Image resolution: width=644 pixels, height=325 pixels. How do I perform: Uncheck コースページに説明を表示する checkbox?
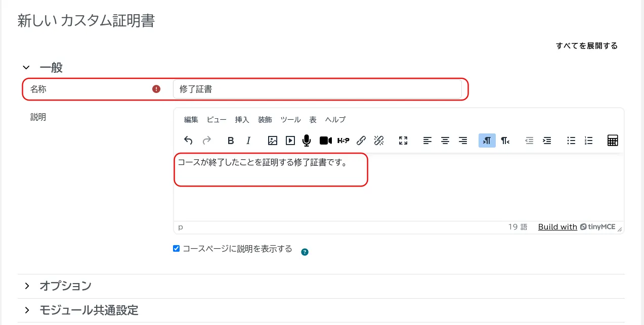click(177, 249)
